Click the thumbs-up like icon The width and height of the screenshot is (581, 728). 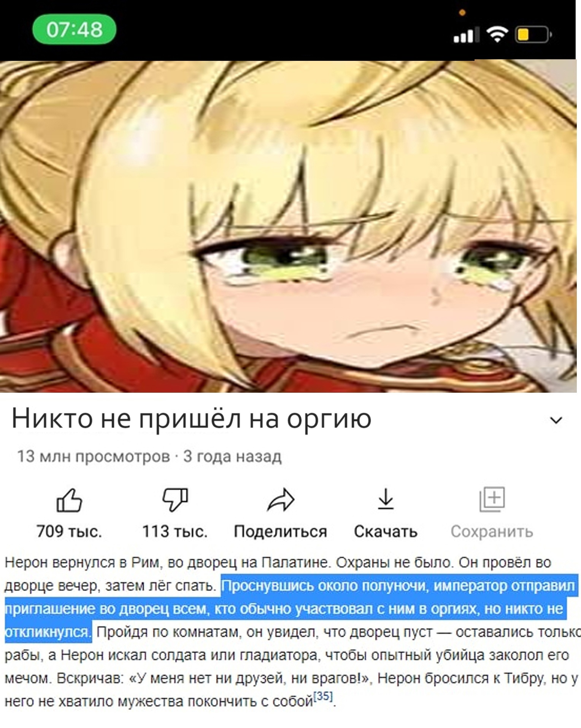click(x=69, y=500)
